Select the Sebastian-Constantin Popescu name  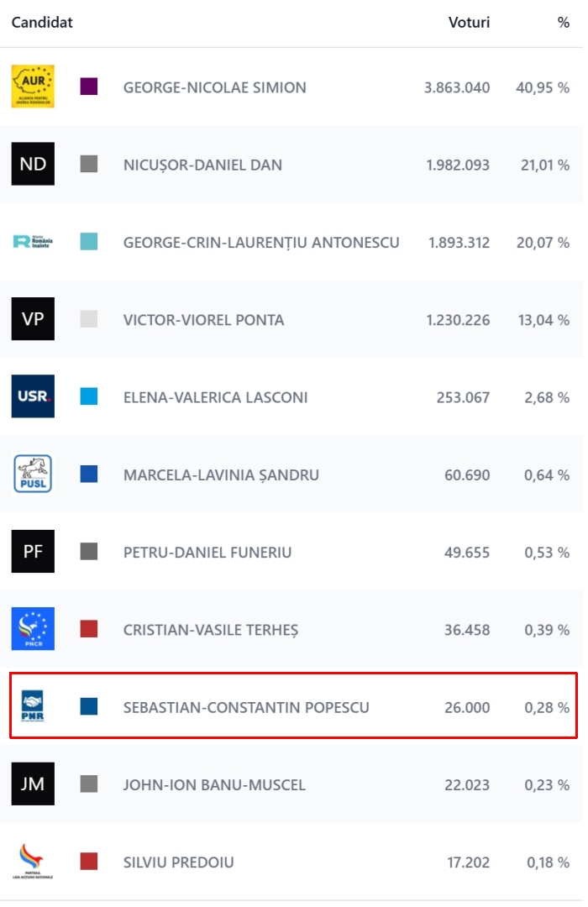point(246,707)
